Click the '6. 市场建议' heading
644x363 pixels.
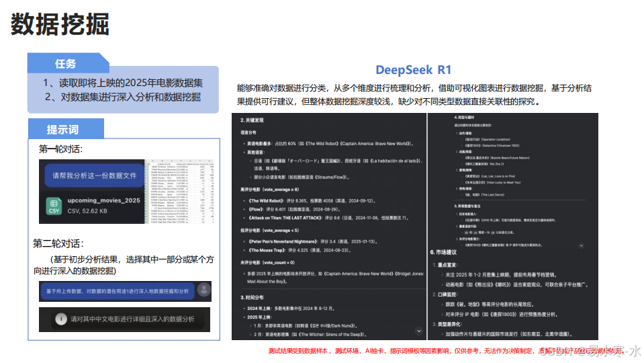pos(443,252)
